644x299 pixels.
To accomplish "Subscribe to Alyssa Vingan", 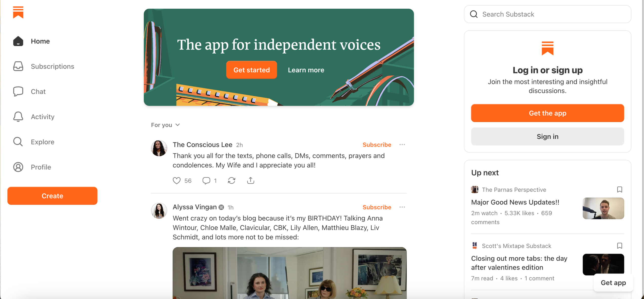I will 377,207.
